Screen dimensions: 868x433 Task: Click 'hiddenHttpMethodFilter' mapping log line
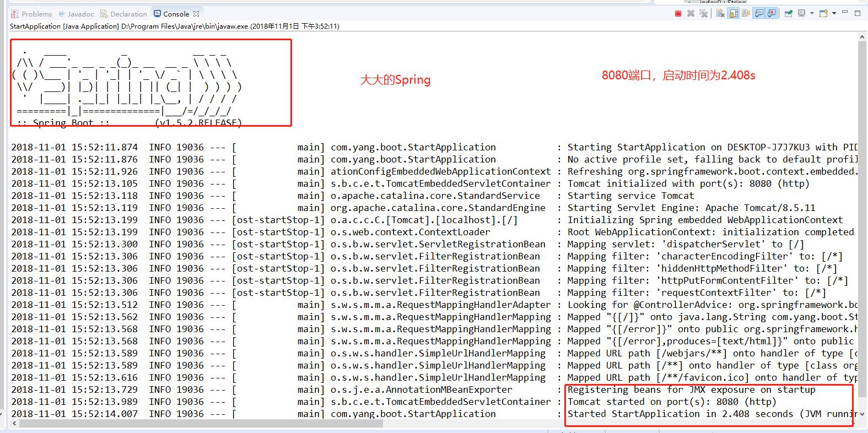pos(702,268)
